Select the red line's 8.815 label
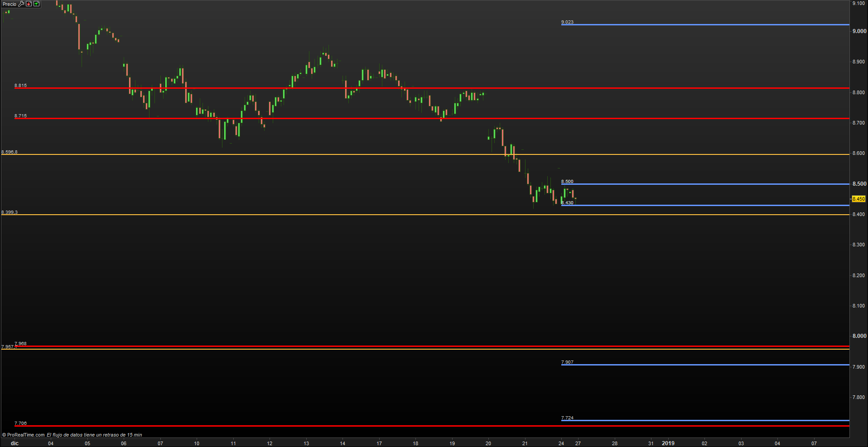The width and height of the screenshot is (868, 447). click(x=20, y=85)
